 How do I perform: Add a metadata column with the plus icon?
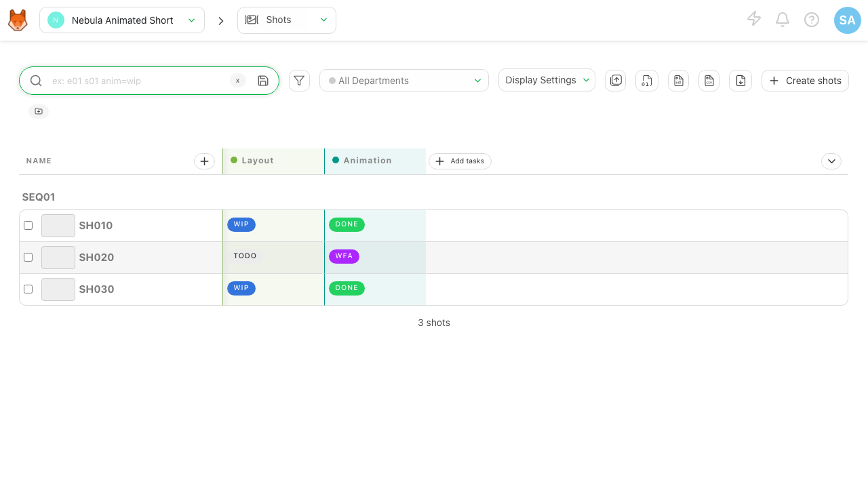tap(204, 161)
